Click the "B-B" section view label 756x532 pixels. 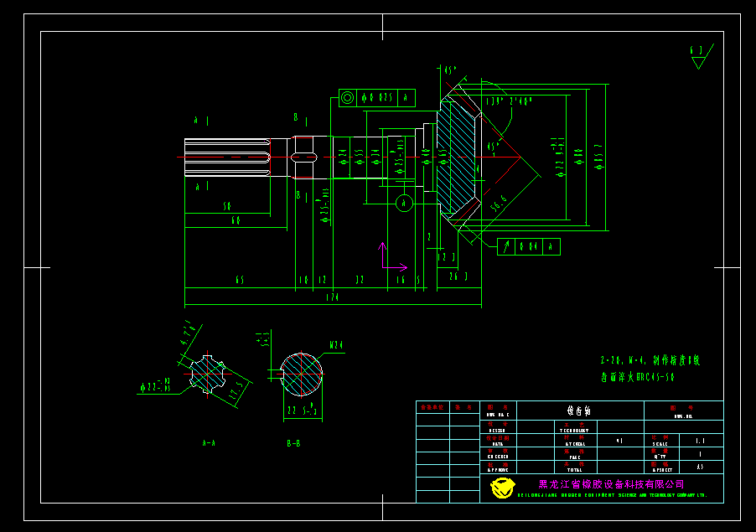(293, 443)
